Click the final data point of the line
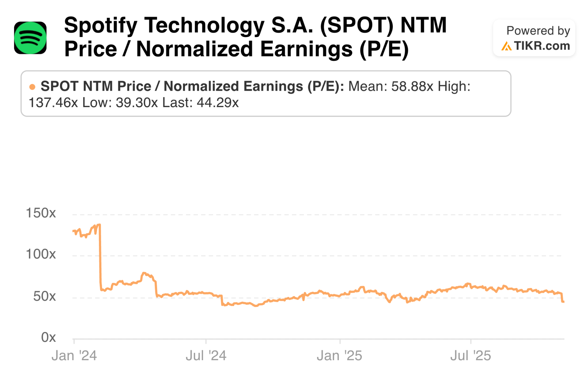588x392 pixels. click(x=563, y=302)
